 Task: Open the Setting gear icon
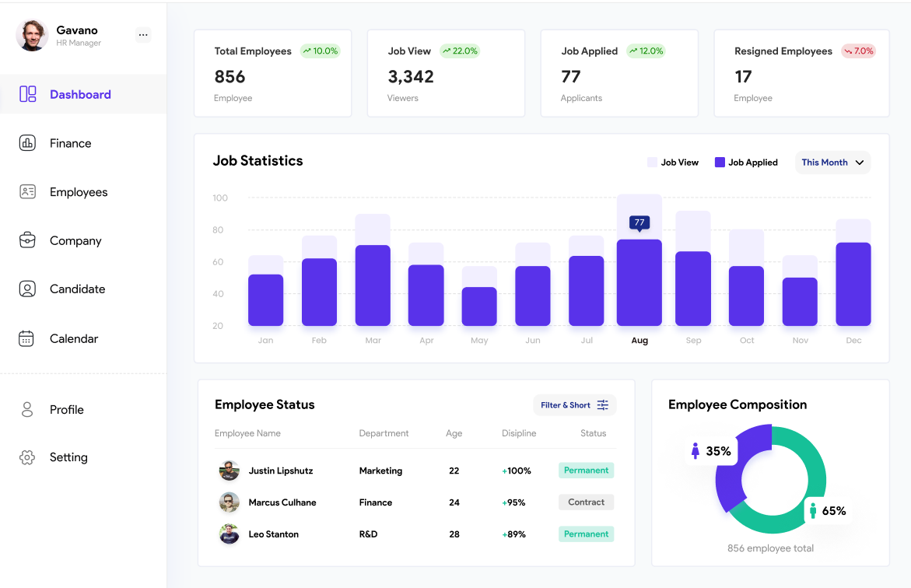point(27,457)
